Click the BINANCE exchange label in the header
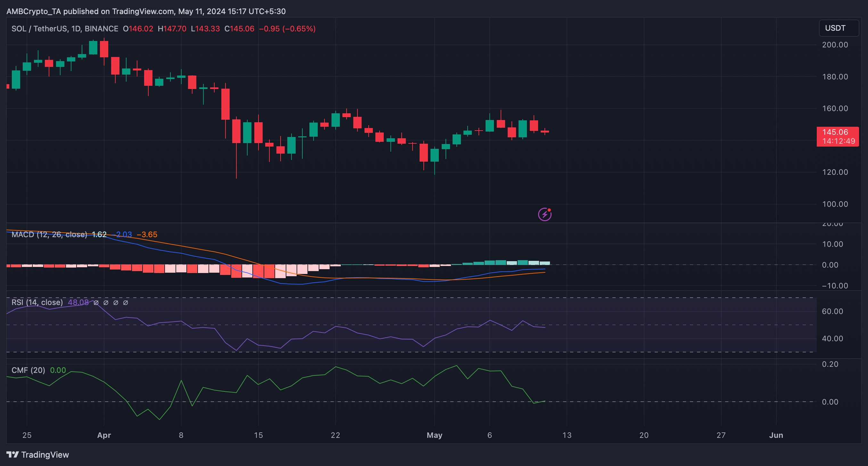 click(102, 28)
